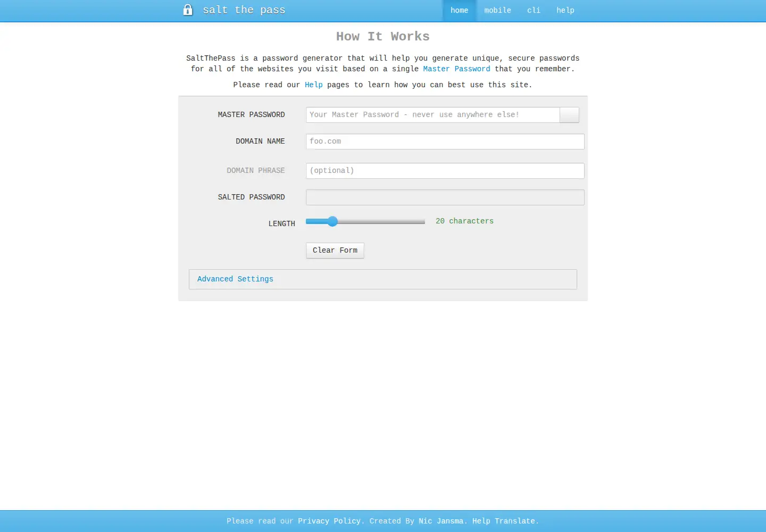The height and width of the screenshot is (532, 766).
Task: Click into the Domain Phrase field
Action: (445, 171)
